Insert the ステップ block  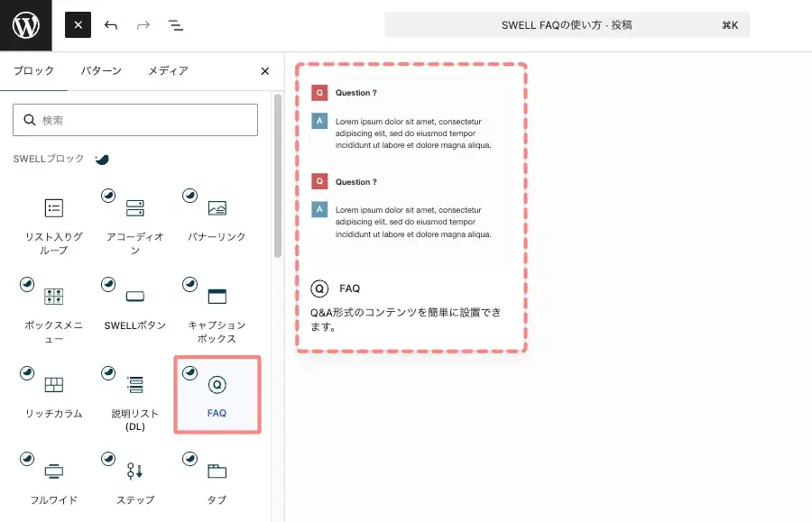135,481
